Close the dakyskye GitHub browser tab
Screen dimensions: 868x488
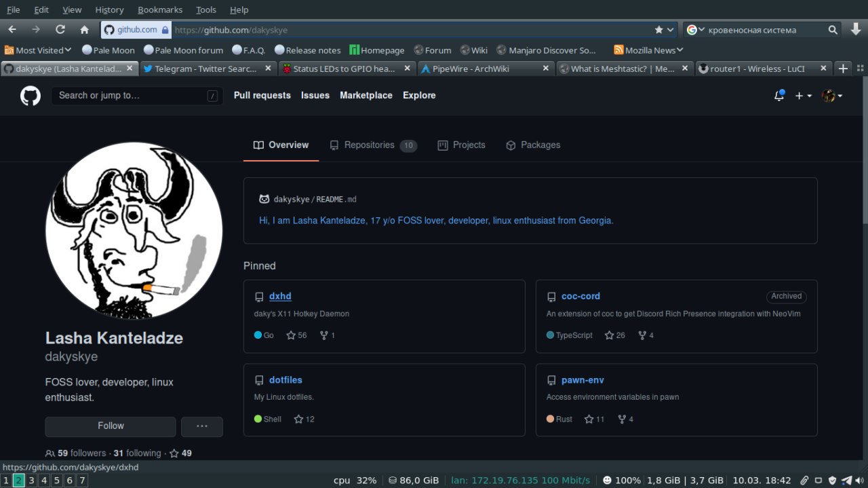click(x=130, y=69)
